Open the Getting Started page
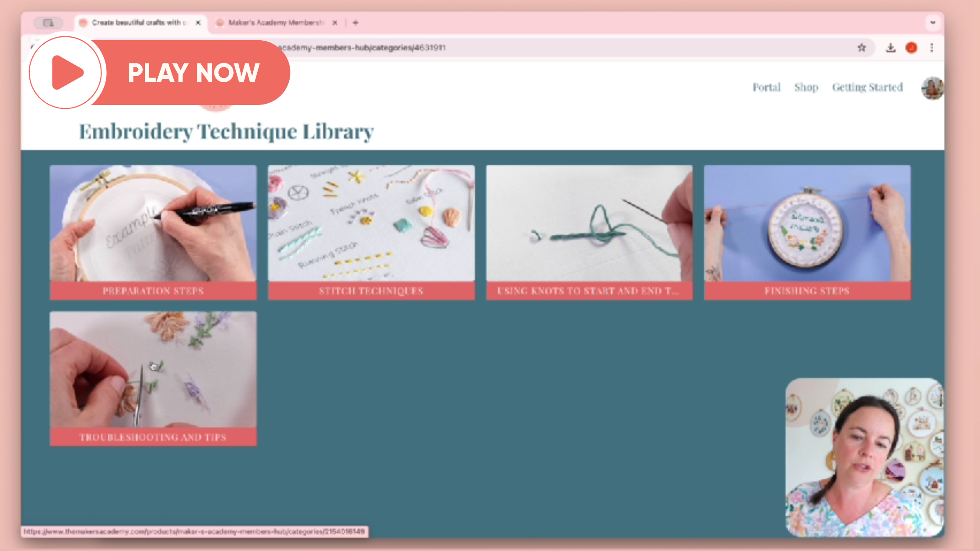 [867, 87]
